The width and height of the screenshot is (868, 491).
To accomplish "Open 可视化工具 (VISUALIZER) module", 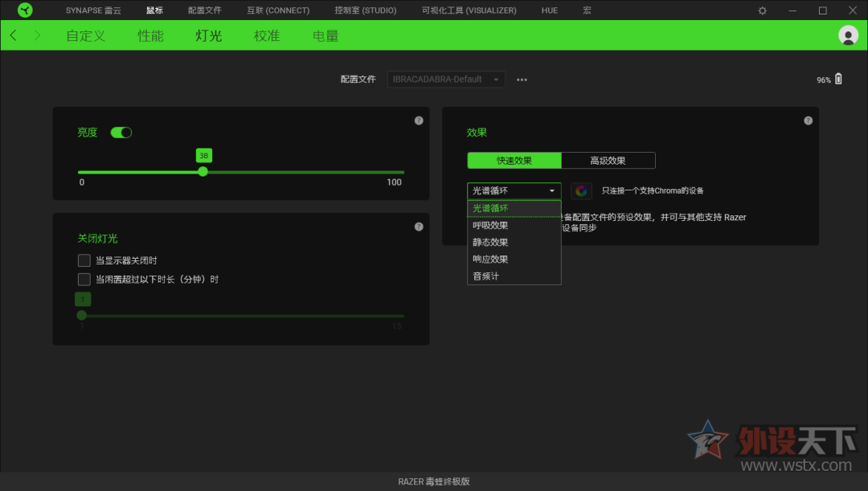I will coord(469,10).
